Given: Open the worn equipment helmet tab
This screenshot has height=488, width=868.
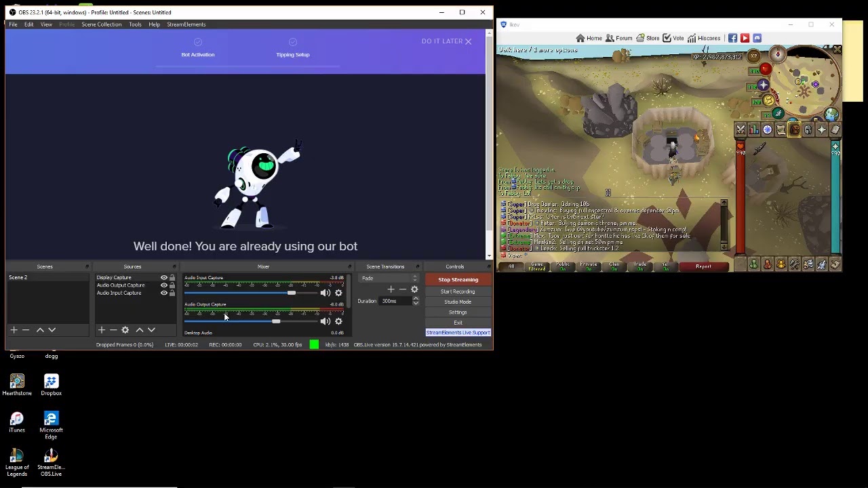Looking at the screenshot, I should point(808,130).
